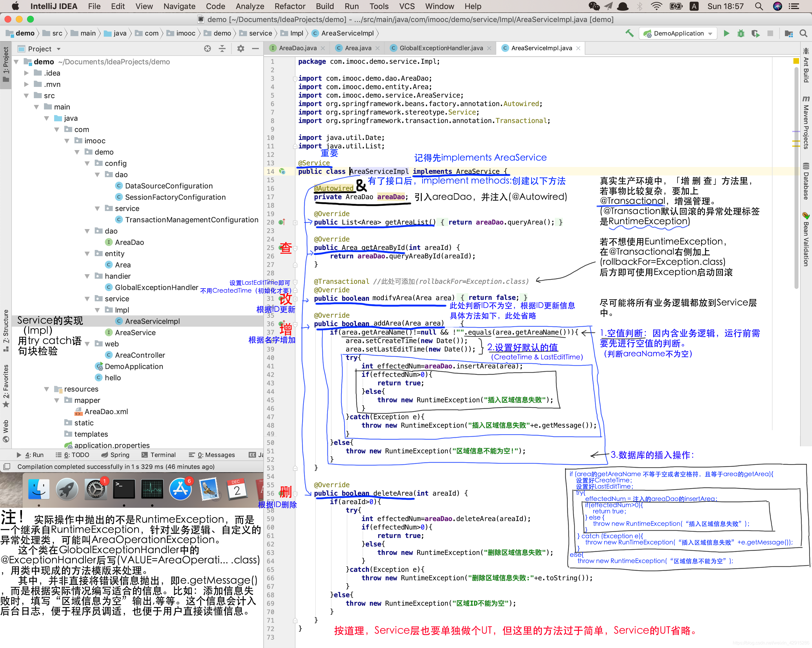812x648 pixels.
Task: Expand the .mvn folder
Action: [26, 84]
